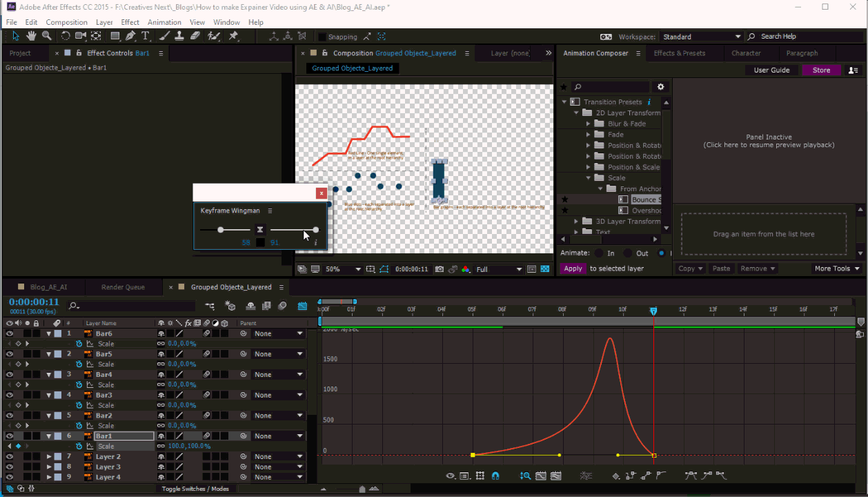Image resolution: width=868 pixels, height=497 pixels.
Task: Enable graph snapping with the magnet icon
Action: pos(496,476)
